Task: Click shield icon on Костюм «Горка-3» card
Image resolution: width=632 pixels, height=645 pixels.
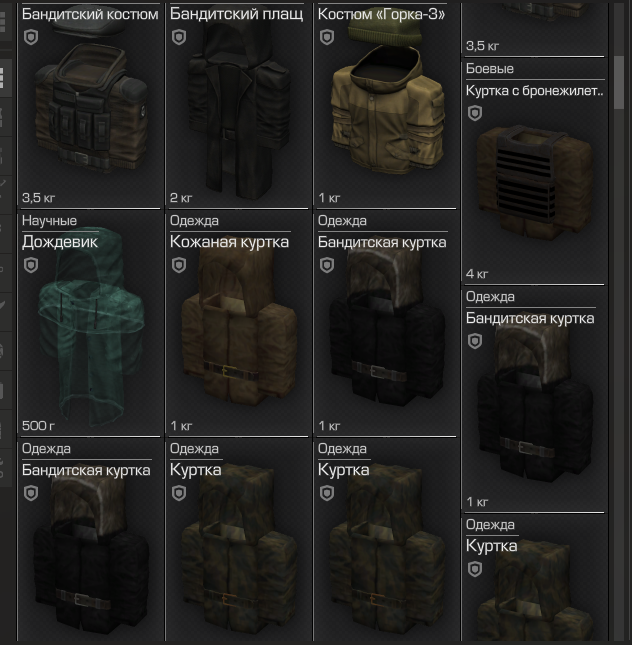Action: (327, 37)
